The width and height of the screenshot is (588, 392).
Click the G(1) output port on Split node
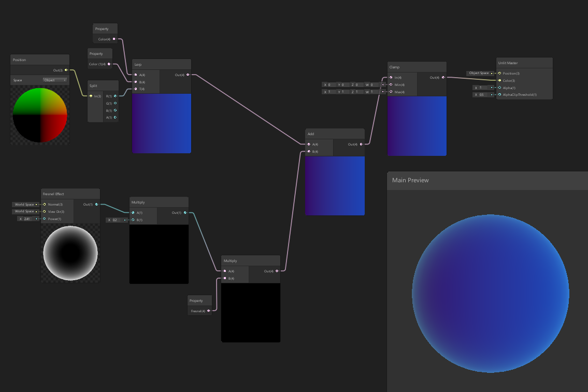click(115, 103)
